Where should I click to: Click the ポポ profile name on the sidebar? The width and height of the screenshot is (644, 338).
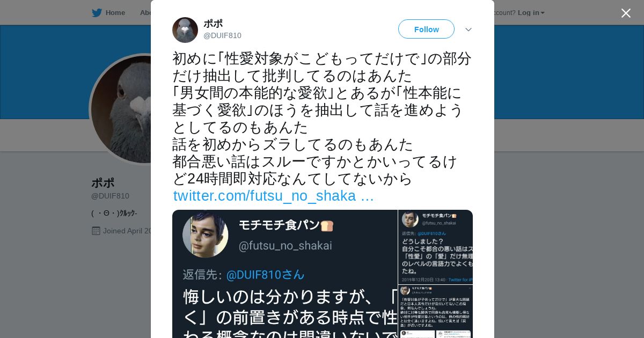pyautogui.click(x=103, y=182)
